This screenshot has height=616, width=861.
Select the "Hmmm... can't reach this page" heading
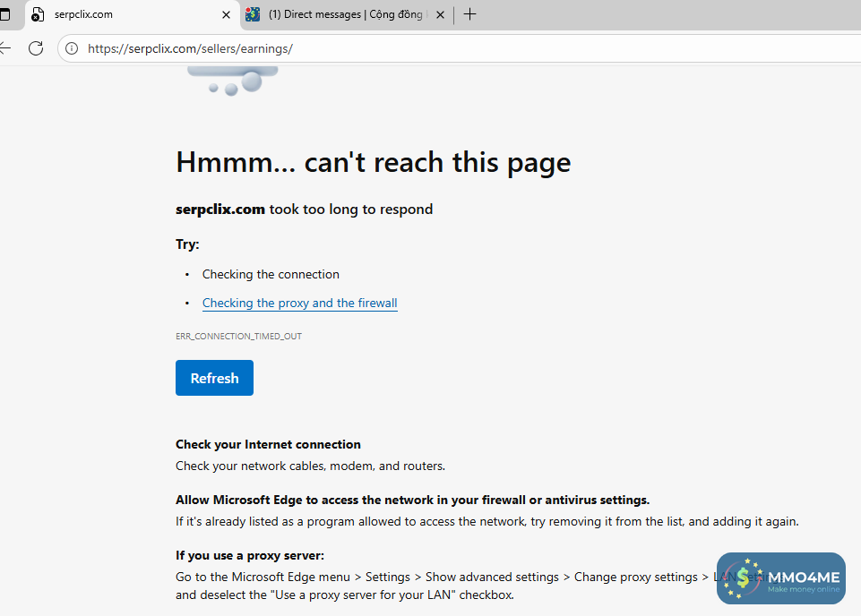click(x=374, y=162)
